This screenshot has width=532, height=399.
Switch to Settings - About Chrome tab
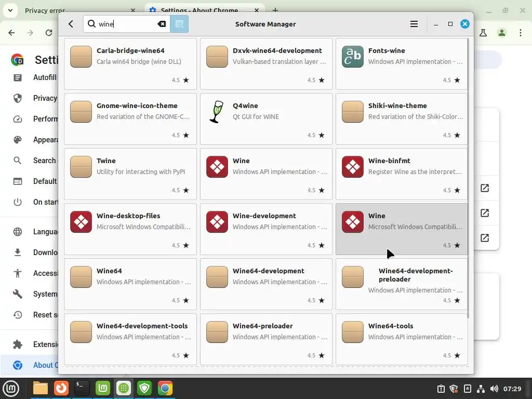click(x=199, y=10)
